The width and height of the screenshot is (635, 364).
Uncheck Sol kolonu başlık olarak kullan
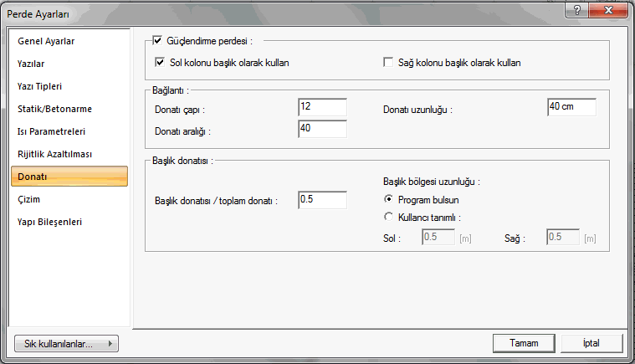coord(160,63)
